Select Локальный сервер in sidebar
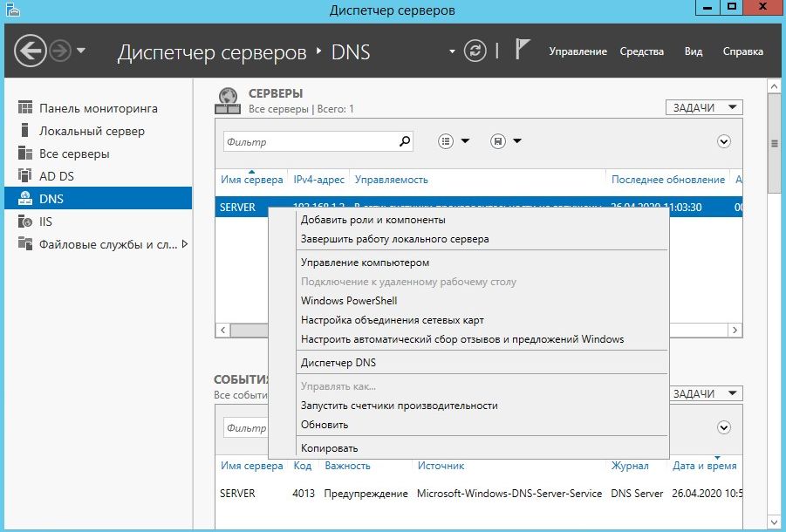Image resolution: width=786 pixels, height=532 pixels. click(x=99, y=131)
